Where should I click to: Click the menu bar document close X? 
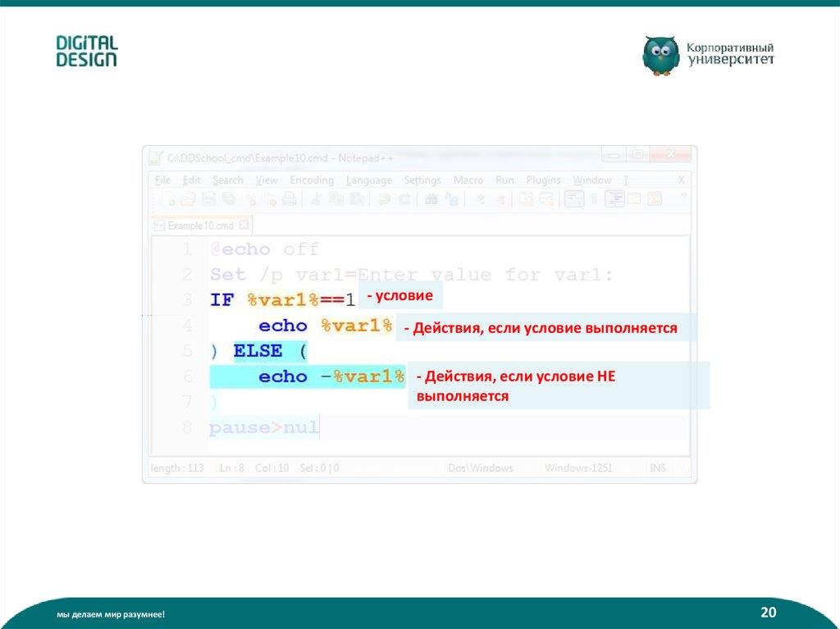tap(682, 180)
